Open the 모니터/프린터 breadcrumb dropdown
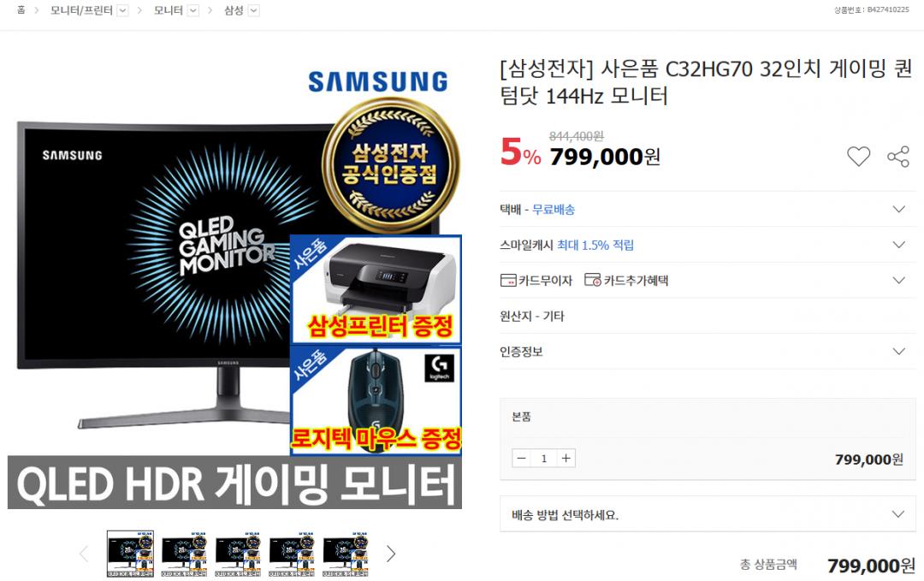Screen dimensions: 924x581 tap(122, 10)
